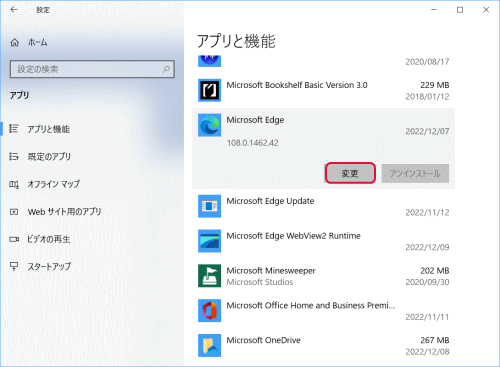
Task: Click the Microsoft OneDrive icon
Action: point(209,345)
